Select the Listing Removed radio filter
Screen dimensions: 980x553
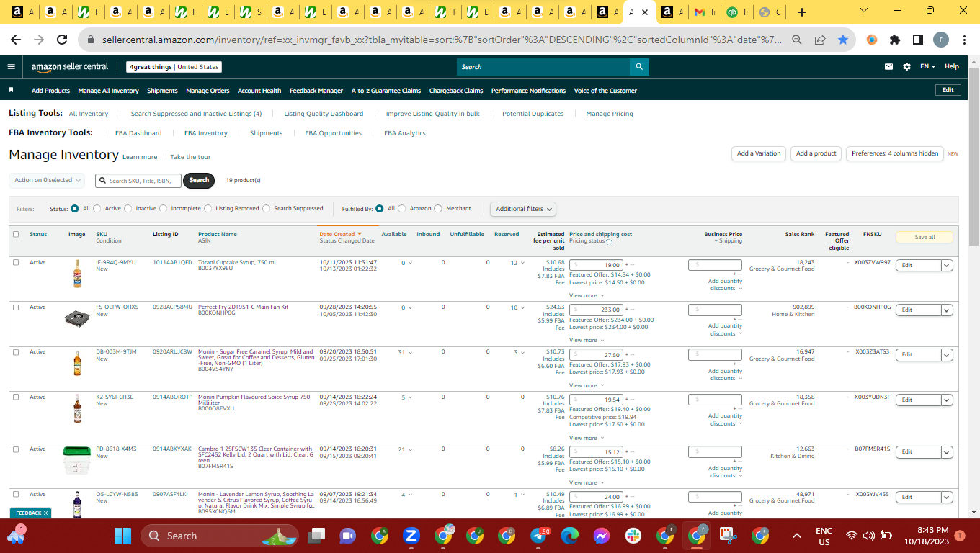point(208,209)
